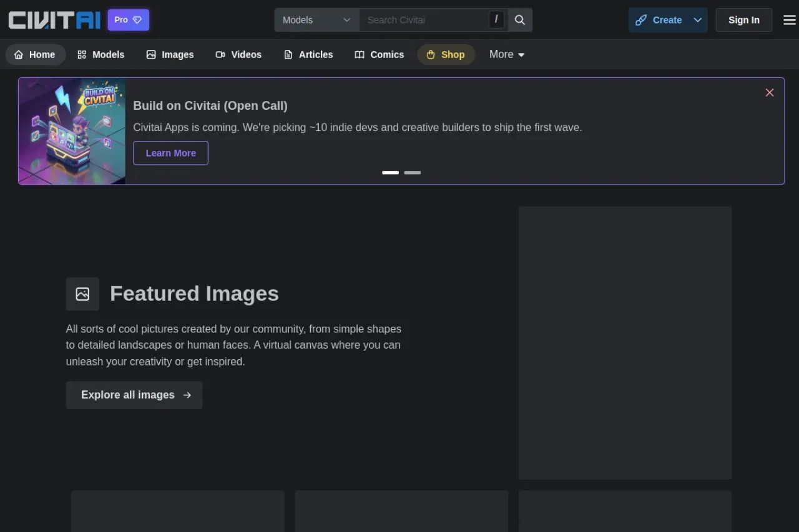This screenshot has width=799, height=532.
Task: Open the Articles tab
Action: point(308,55)
